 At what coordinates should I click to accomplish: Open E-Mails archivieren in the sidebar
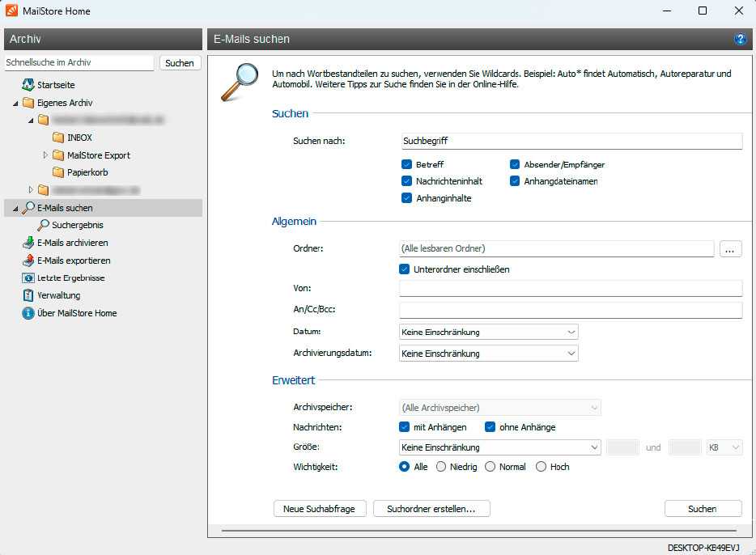click(72, 243)
